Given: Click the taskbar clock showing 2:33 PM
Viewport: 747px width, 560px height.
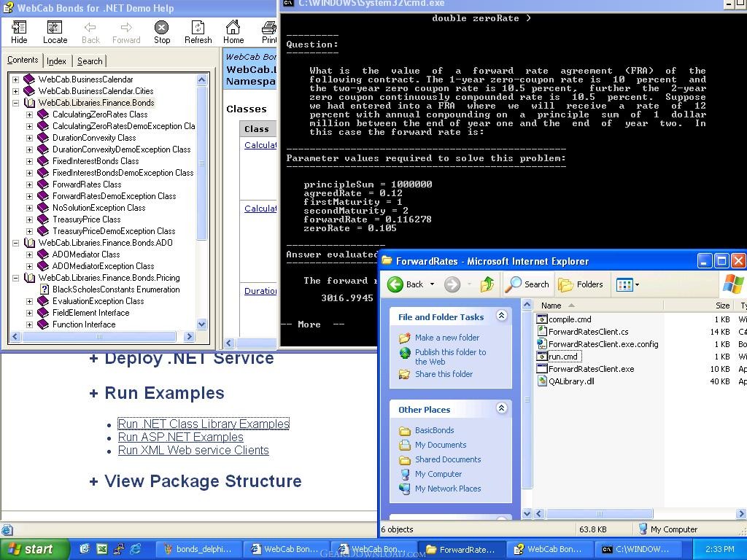Looking at the screenshot, I should pyautogui.click(x=720, y=550).
